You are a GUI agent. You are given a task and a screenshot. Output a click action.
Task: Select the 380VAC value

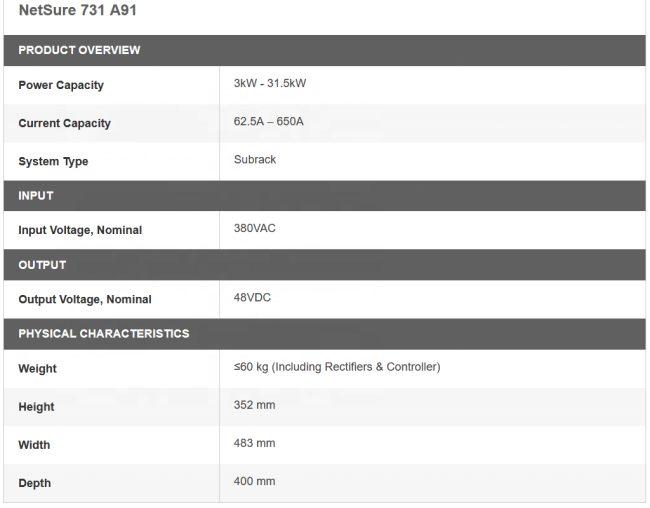coord(255,228)
